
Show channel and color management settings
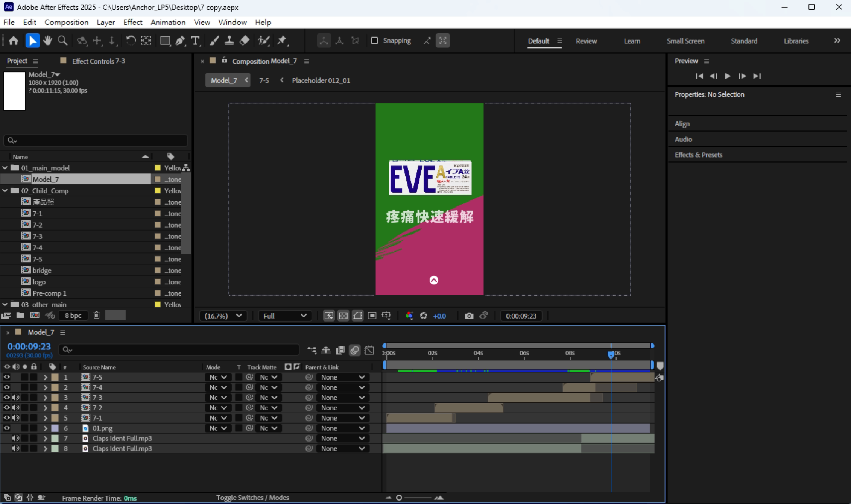click(x=409, y=316)
